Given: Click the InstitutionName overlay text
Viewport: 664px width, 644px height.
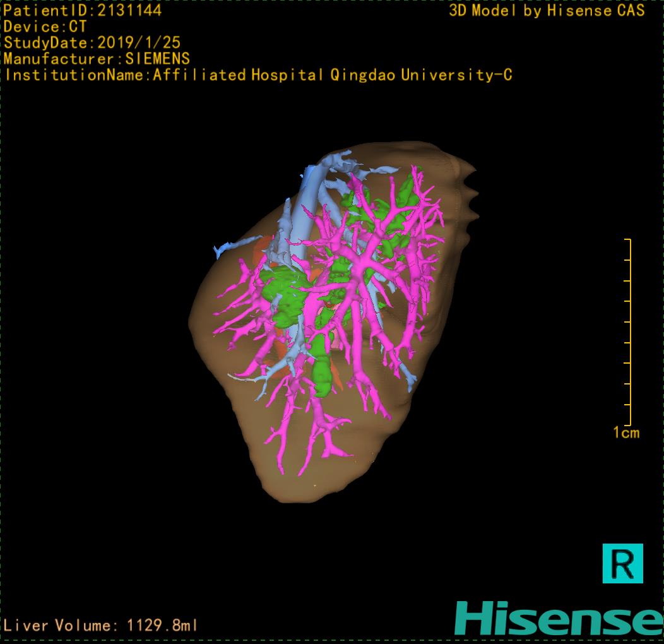Looking at the screenshot, I should click(258, 75).
